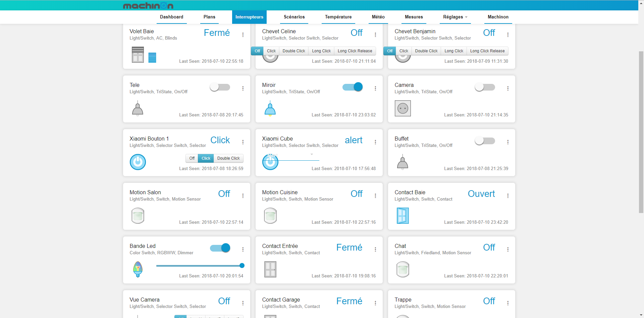Open the Miroir options menu dots
The width and height of the screenshot is (644, 318).
point(375,88)
